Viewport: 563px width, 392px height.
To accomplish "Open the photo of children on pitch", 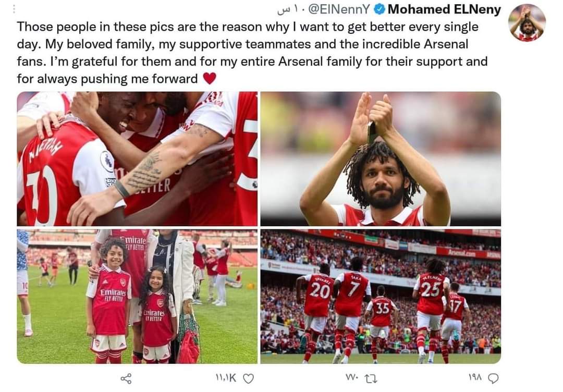I will [137, 297].
